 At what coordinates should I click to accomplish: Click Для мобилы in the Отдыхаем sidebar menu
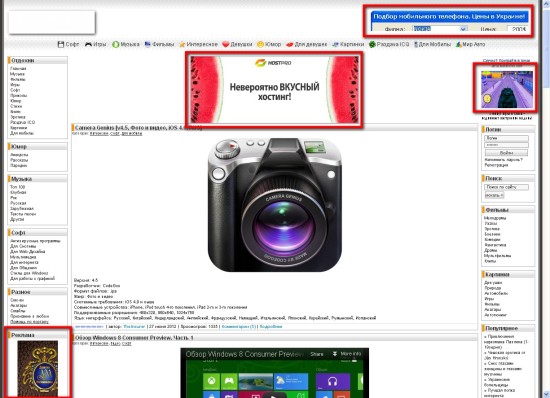point(22,133)
